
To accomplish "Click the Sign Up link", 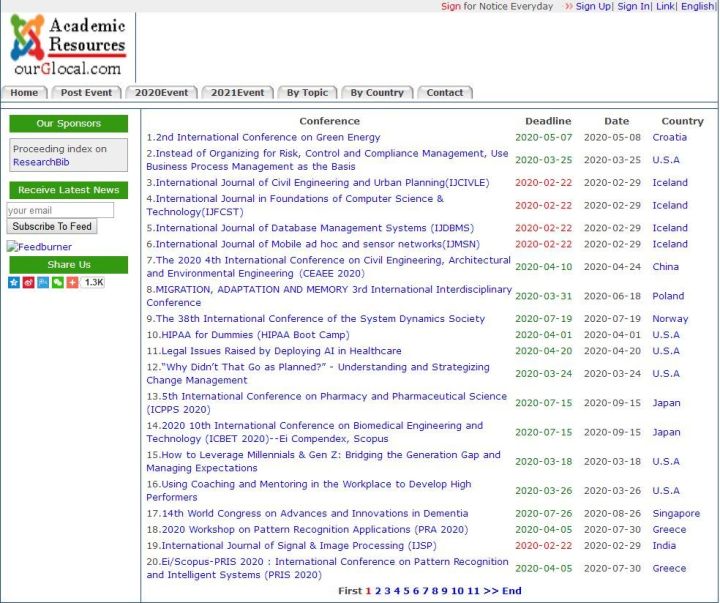I will pyautogui.click(x=593, y=6).
